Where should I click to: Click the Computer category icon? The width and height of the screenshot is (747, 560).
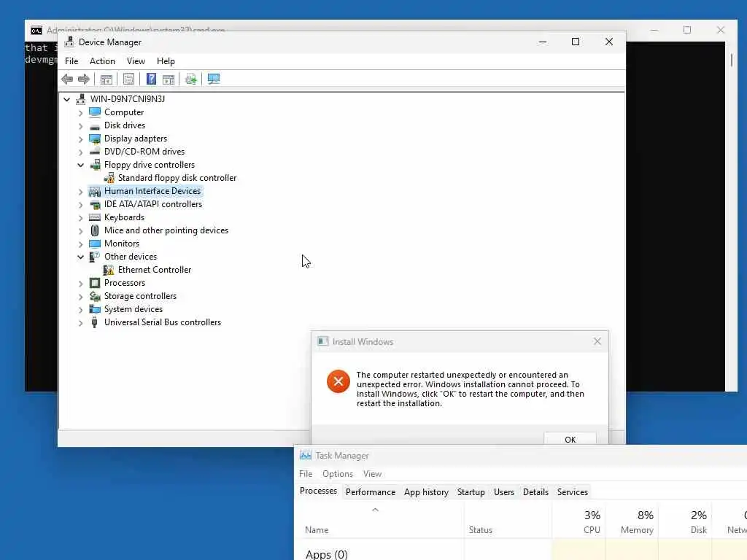pos(95,112)
